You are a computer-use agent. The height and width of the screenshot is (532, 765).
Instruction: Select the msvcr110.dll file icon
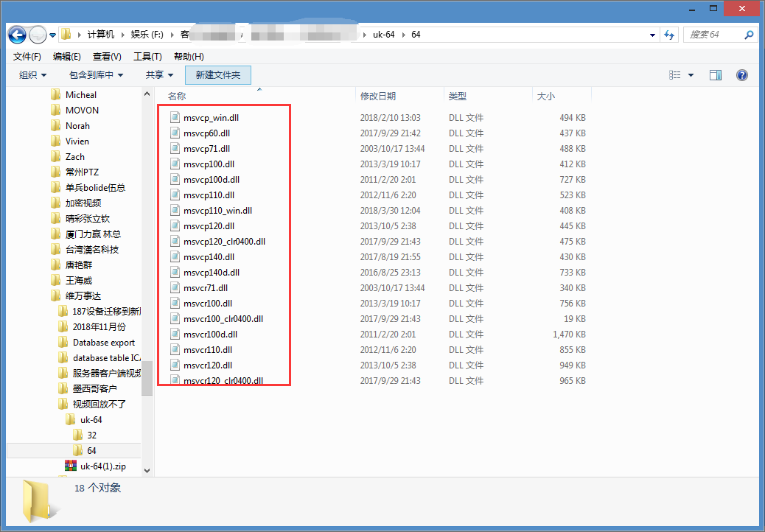coord(175,349)
